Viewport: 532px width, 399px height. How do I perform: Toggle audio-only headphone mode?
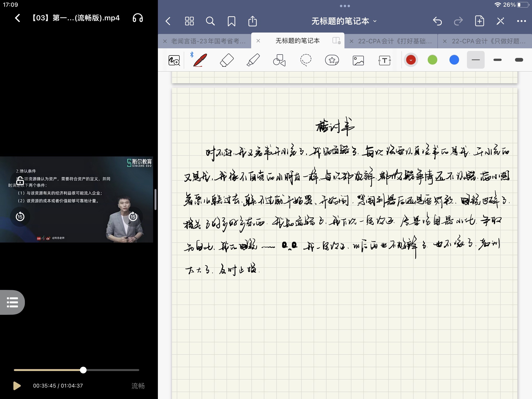pos(138,18)
